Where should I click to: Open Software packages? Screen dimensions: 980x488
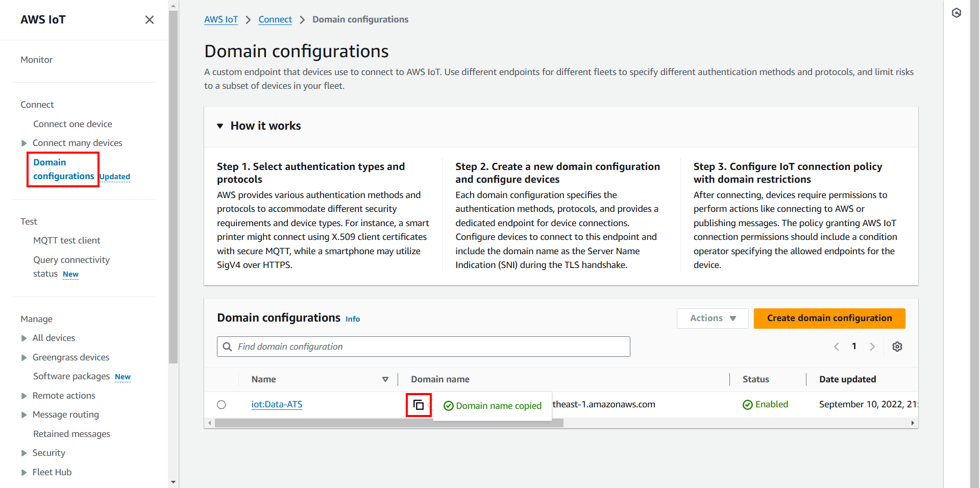click(x=71, y=376)
